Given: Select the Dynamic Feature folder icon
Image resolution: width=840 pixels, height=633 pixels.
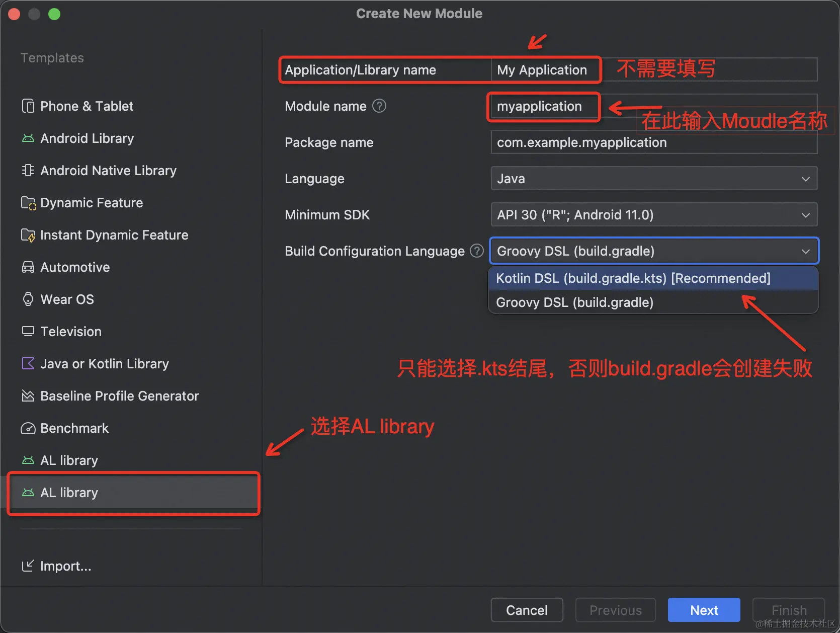Looking at the screenshot, I should (x=28, y=203).
